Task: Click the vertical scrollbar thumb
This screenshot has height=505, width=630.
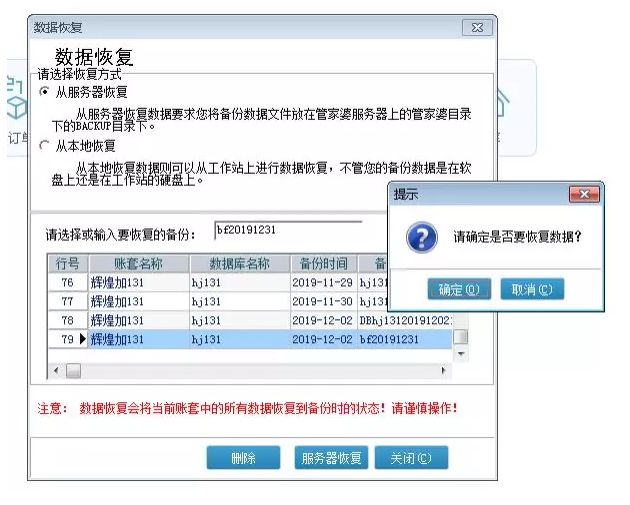Action: [461, 337]
